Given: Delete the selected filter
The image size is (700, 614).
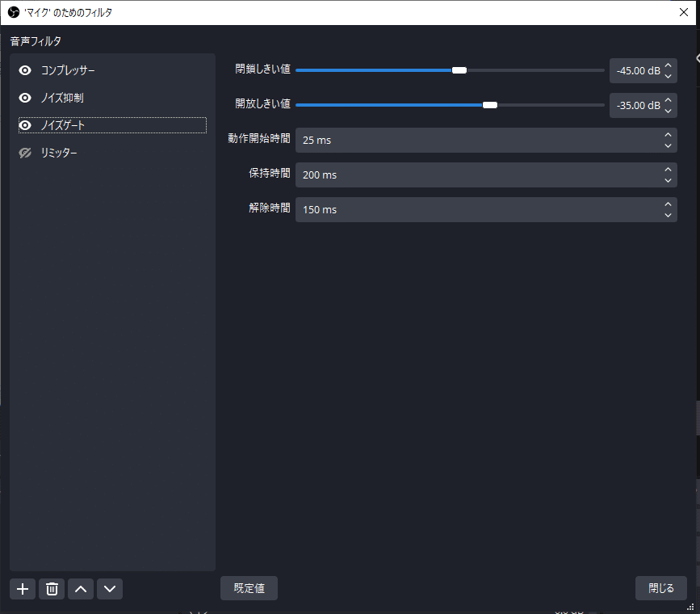Looking at the screenshot, I should (51, 589).
